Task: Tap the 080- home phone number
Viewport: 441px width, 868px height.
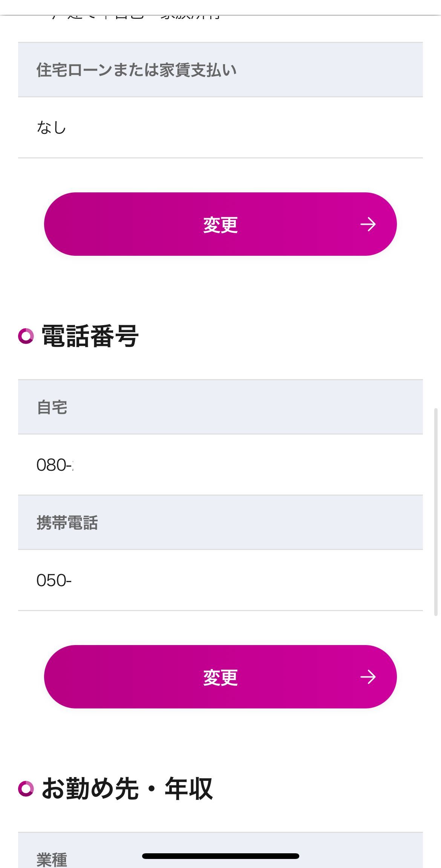Action: [x=55, y=465]
